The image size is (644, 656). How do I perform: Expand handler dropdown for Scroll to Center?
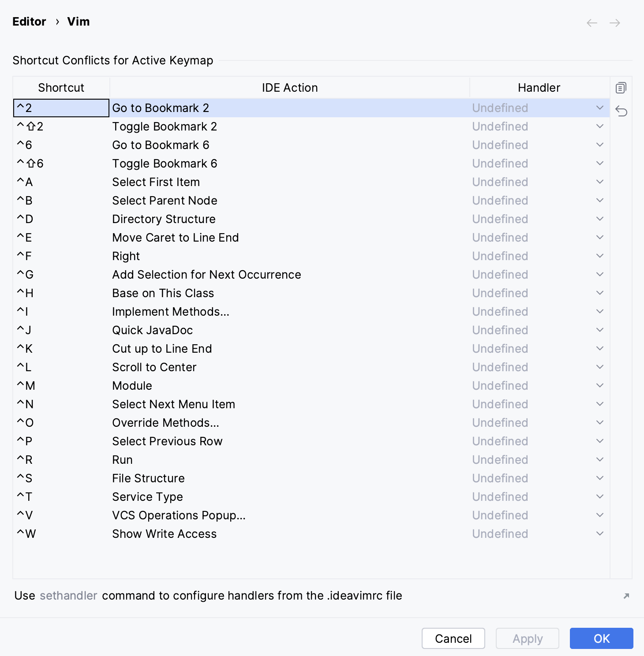[599, 367]
